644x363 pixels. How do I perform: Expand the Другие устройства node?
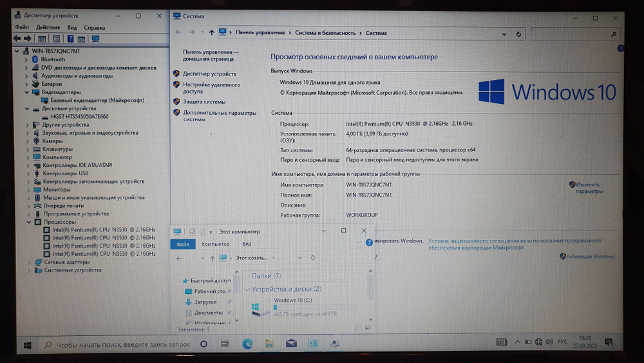tap(28, 124)
